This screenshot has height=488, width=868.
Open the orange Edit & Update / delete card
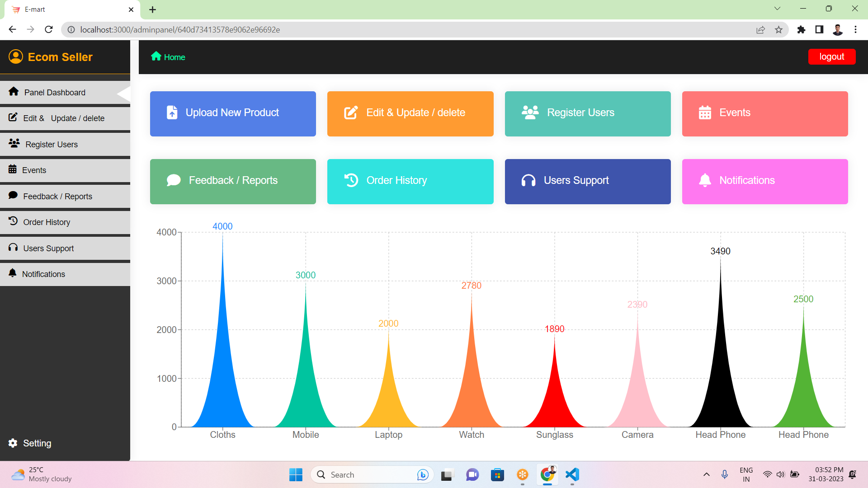410,113
